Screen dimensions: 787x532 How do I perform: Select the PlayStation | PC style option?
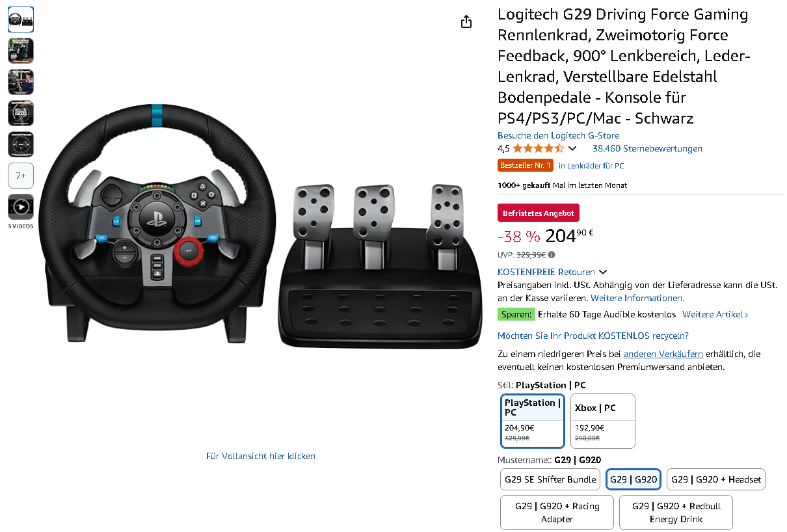[x=533, y=421]
